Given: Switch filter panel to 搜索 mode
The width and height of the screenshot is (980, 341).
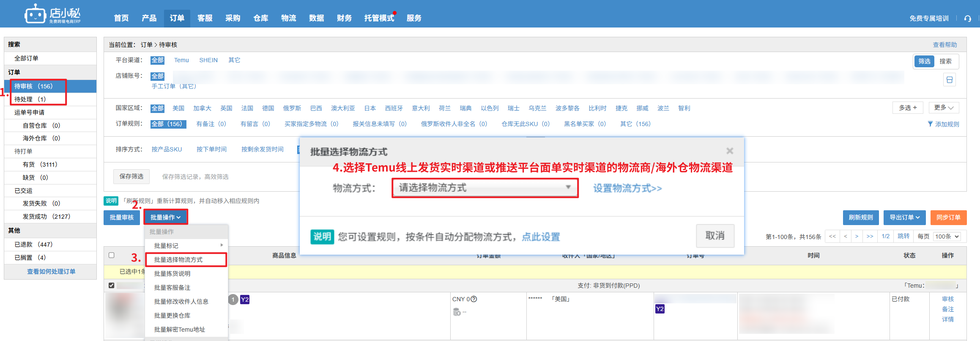Looking at the screenshot, I should pos(945,61).
